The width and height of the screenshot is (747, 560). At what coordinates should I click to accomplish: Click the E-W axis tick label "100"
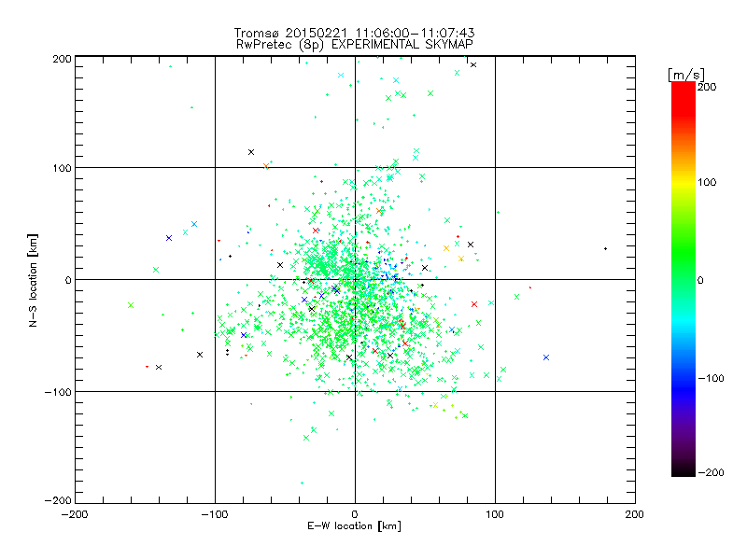coord(495,514)
